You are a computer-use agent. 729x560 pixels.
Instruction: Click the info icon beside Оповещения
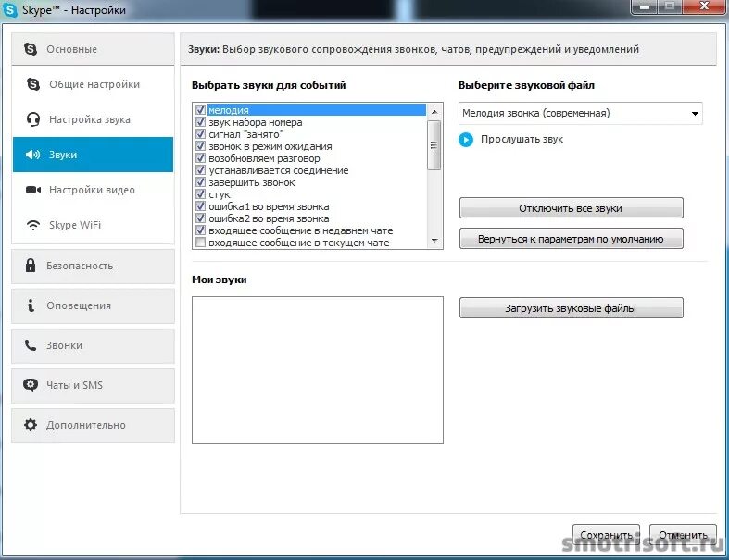point(31,305)
